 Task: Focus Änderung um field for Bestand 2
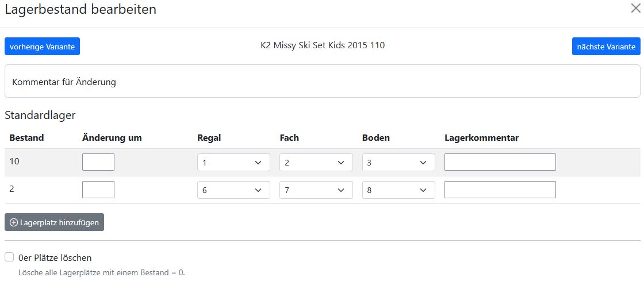pyautogui.click(x=98, y=190)
